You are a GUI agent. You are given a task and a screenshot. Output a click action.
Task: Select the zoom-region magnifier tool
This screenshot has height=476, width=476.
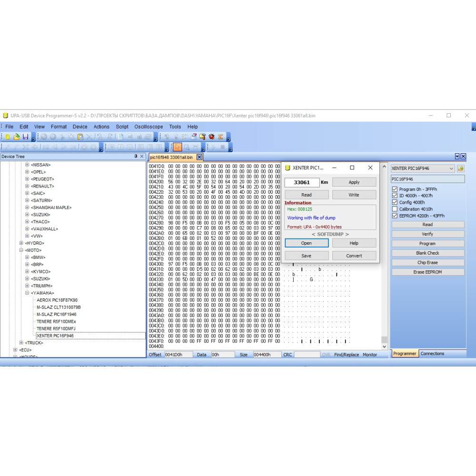tap(187, 147)
